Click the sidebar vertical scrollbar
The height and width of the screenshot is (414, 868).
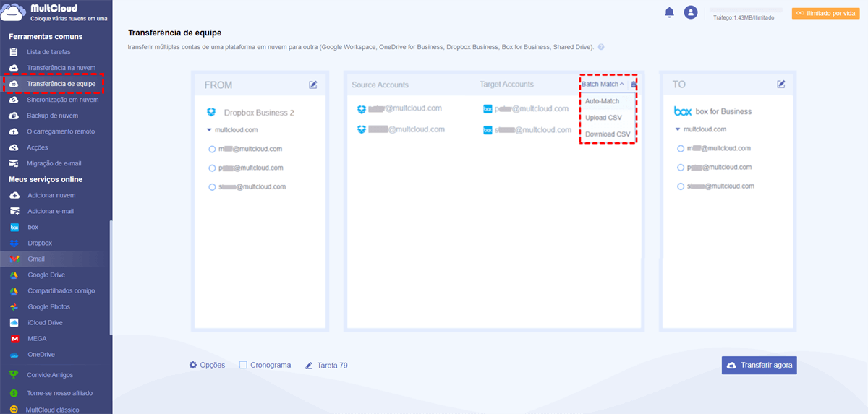pos(111,277)
